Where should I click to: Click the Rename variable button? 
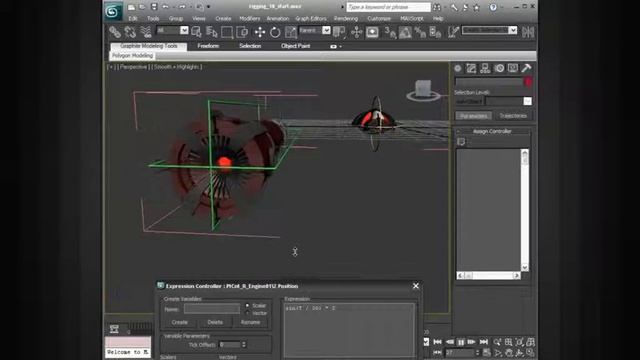pyautogui.click(x=250, y=322)
